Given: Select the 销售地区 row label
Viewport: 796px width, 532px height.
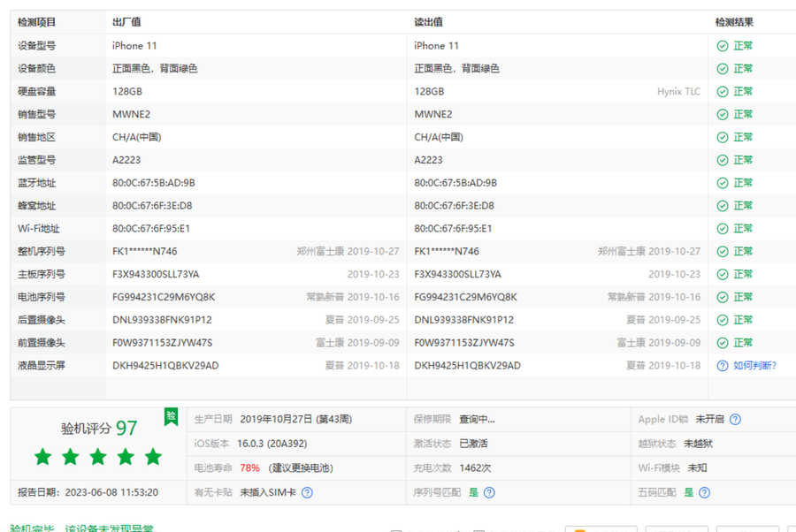Looking at the screenshot, I should point(36,138).
